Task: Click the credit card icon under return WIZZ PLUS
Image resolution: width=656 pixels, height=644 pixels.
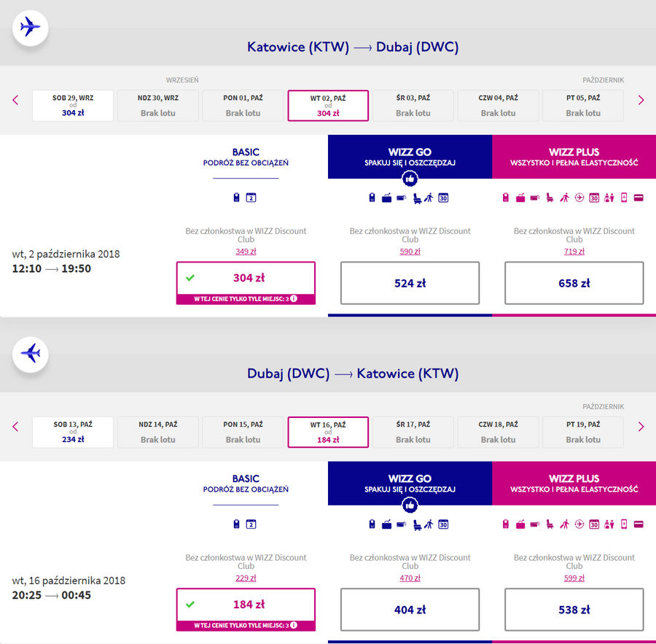Action: click(x=639, y=524)
